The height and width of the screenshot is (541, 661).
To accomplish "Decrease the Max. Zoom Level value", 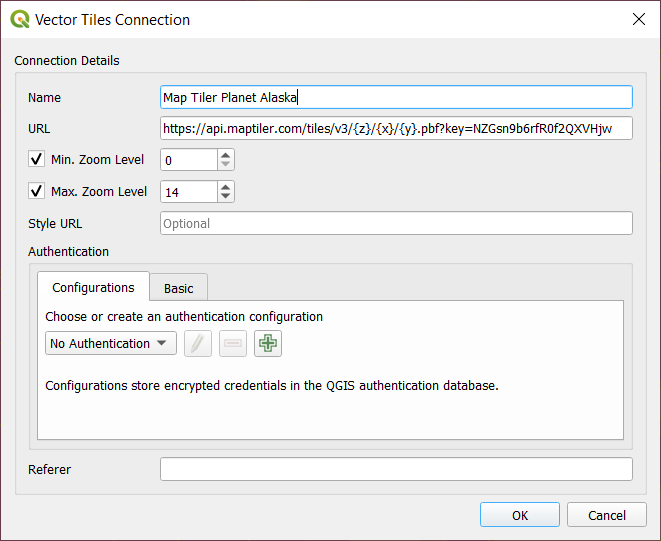I will (x=226, y=198).
